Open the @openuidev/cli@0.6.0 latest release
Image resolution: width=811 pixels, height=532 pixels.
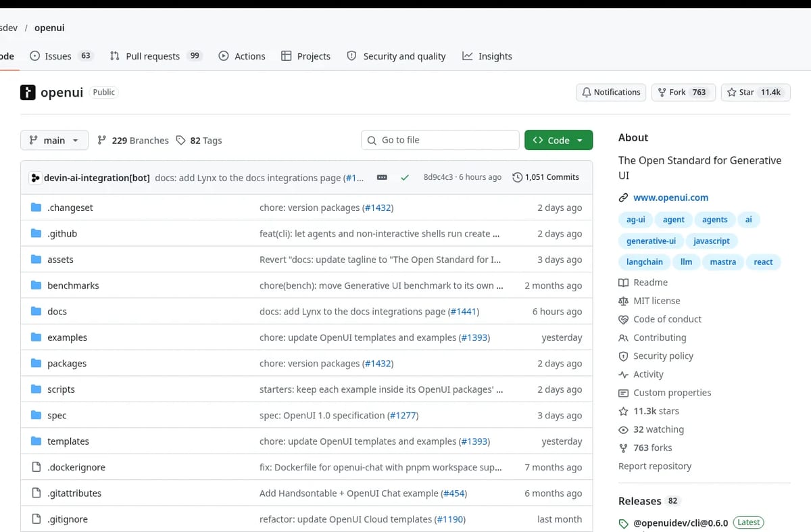691,523
